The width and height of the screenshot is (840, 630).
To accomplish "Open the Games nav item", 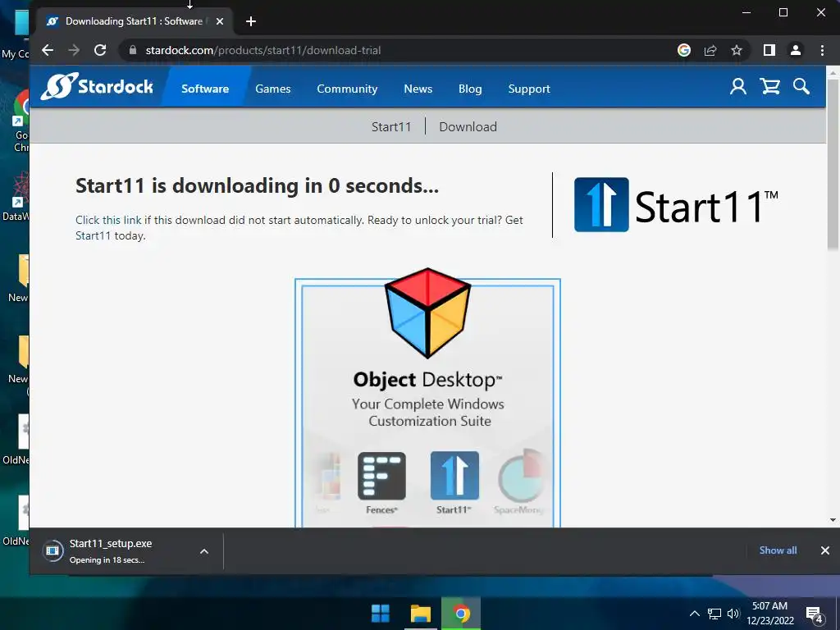I will pyautogui.click(x=272, y=89).
